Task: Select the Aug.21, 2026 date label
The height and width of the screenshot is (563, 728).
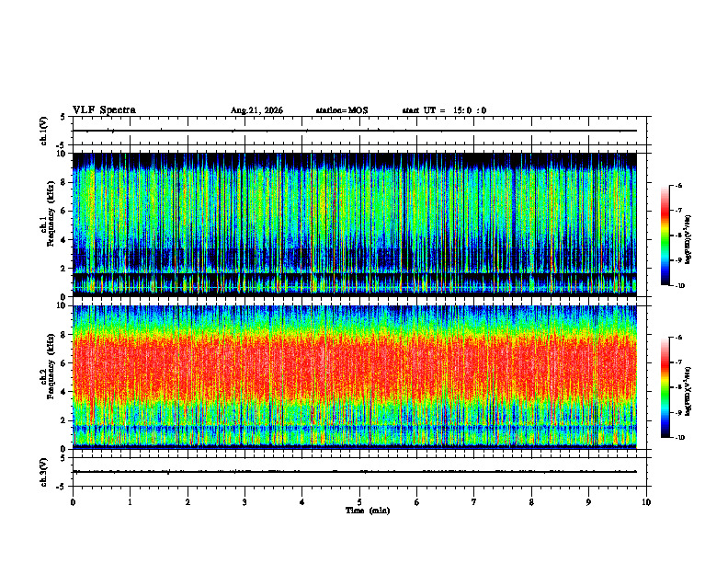Action: coord(256,110)
